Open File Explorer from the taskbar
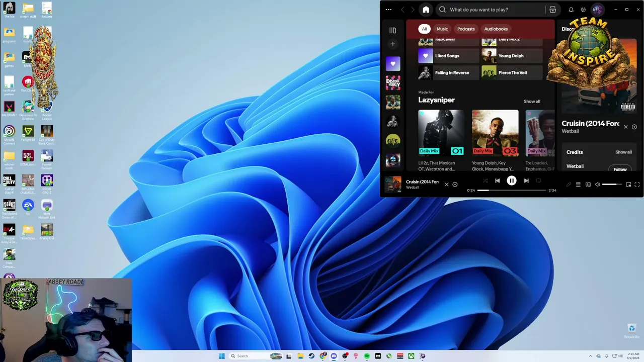 (x=300, y=356)
